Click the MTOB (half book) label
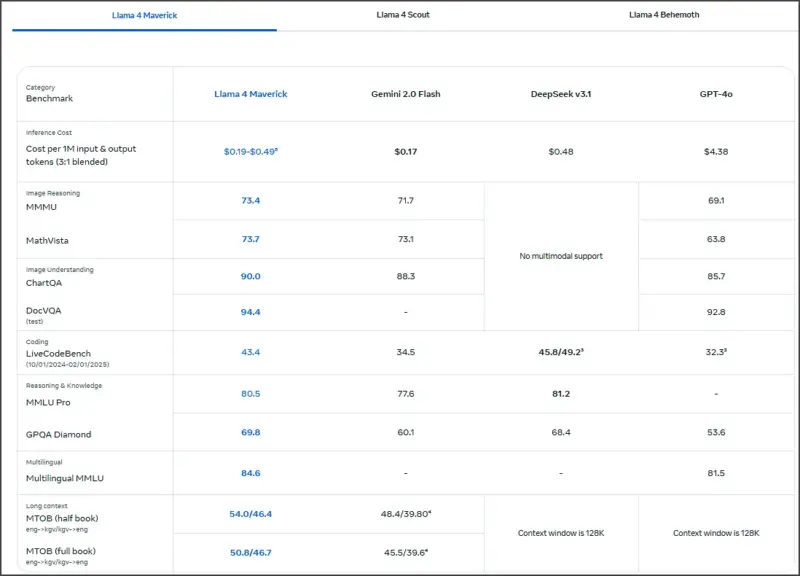 (62, 518)
